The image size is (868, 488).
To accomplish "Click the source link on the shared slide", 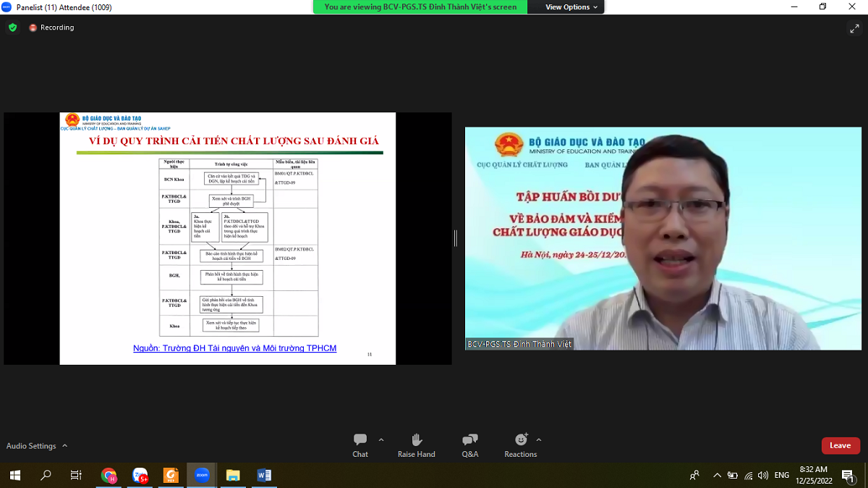I will pyautogui.click(x=234, y=348).
